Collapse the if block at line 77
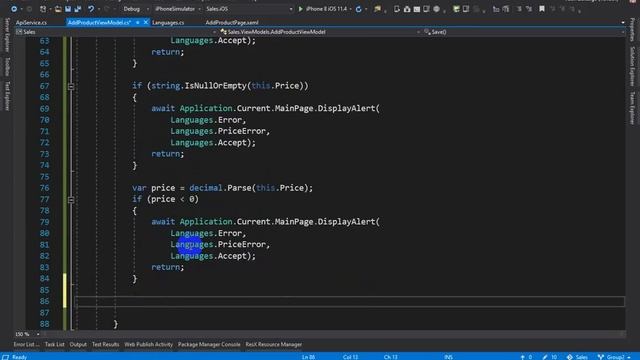 coord(71,200)
